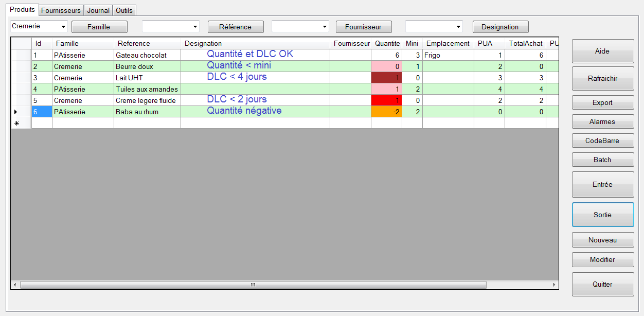Click the Export button
The height and width of the screenshot is (316, 644).
pyautogui.click(x=603, y=102)
